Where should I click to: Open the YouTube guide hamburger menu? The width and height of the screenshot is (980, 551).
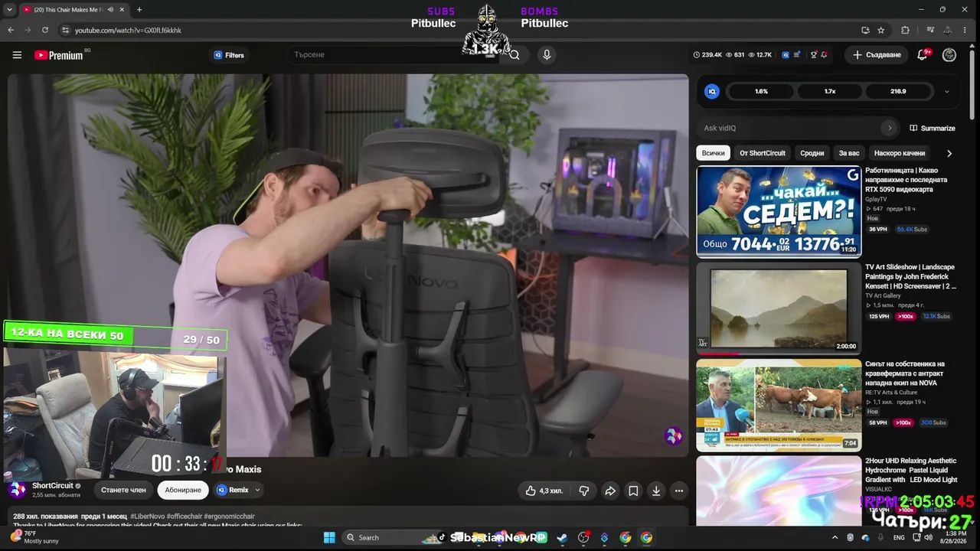click(17, 55)
